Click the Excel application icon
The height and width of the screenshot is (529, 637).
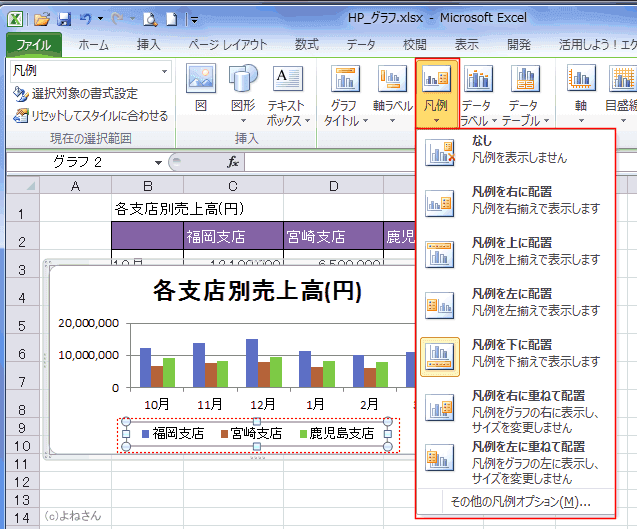(15, 19)
